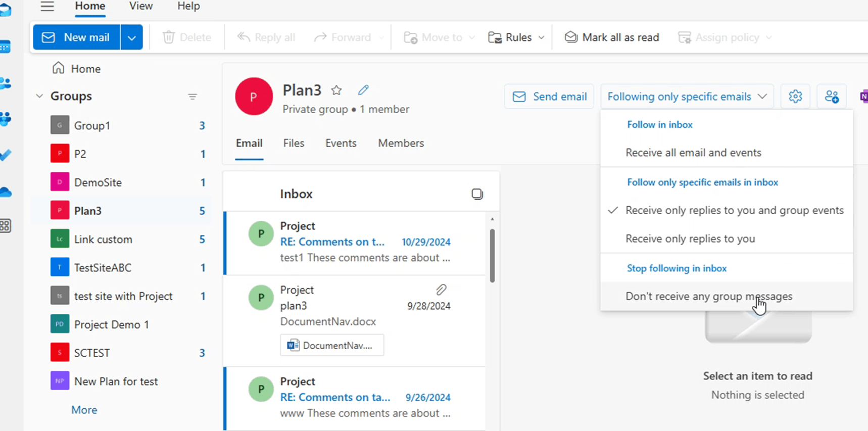
Task: Open To Do checkmark app in left rail
Action: pos(6,155)
